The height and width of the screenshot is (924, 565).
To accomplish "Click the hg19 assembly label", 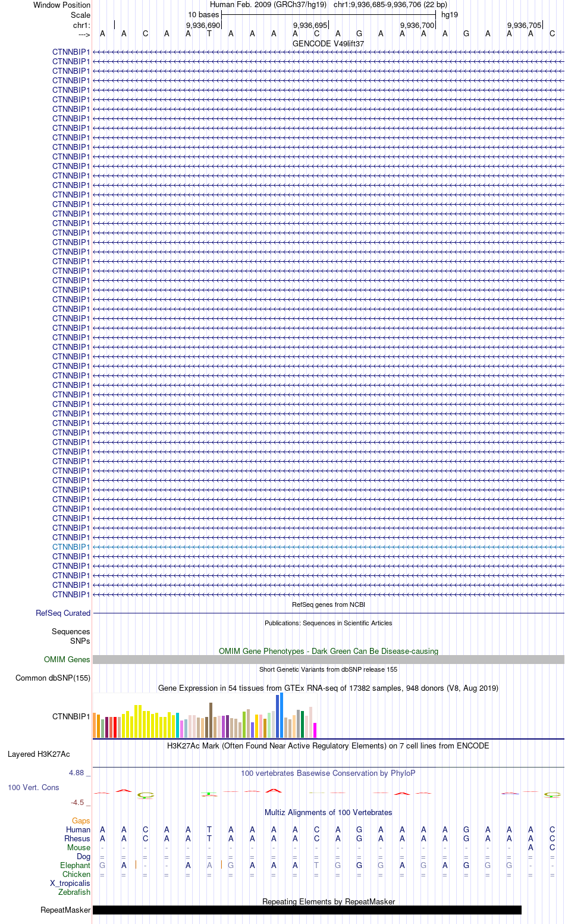I will (x=450, y=14).
